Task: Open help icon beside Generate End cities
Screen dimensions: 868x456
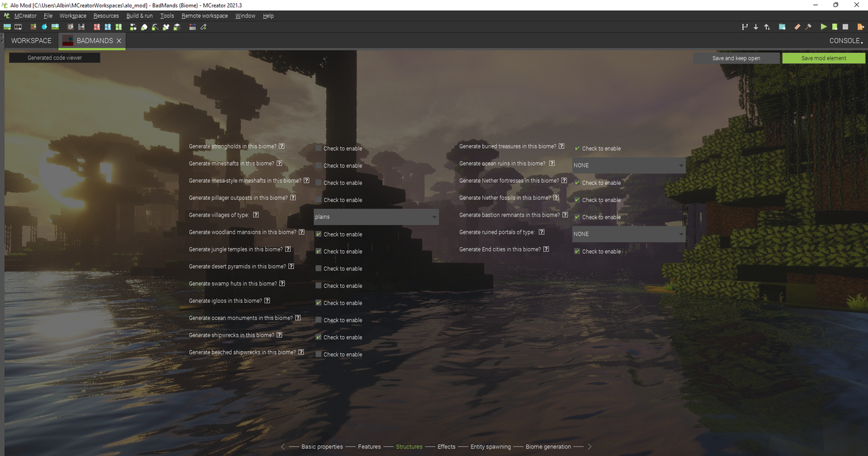Action: pyautogui.click(x=546, y=249)
